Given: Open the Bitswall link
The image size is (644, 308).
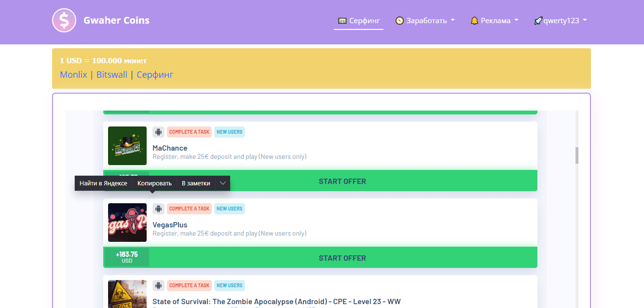Looking at the screenshot, I should (112, 75).
